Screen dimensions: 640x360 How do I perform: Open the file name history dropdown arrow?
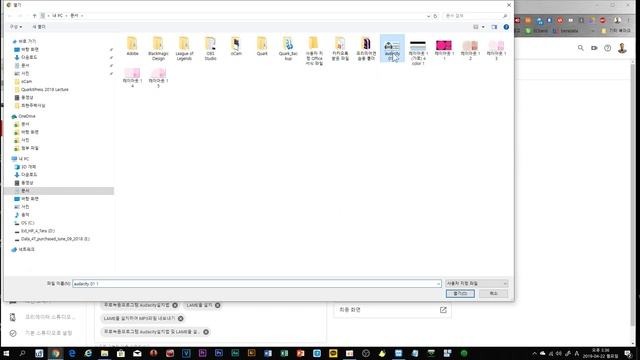pos(438,283)
